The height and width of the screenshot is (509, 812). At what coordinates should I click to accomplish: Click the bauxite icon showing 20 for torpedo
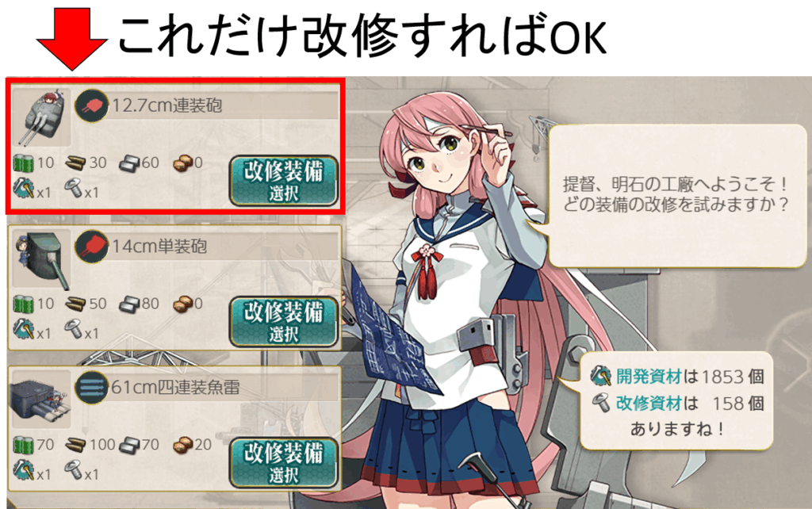click(183, 445)
